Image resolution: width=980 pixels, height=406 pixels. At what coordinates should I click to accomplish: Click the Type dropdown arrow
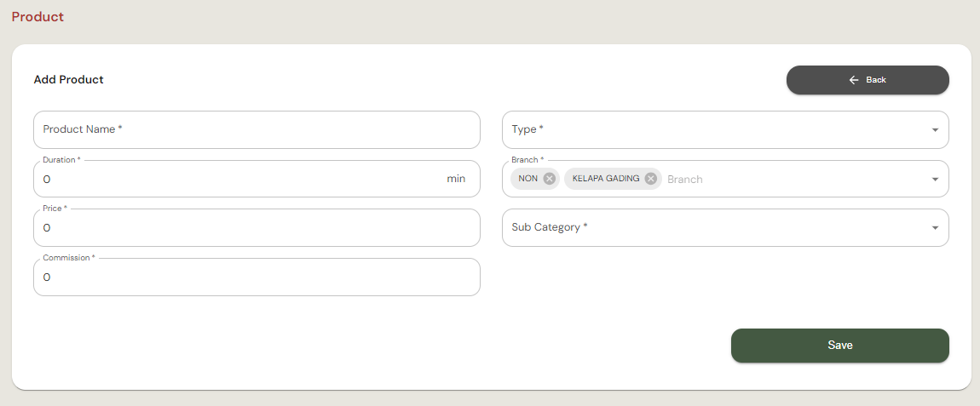tap(935, 130)
